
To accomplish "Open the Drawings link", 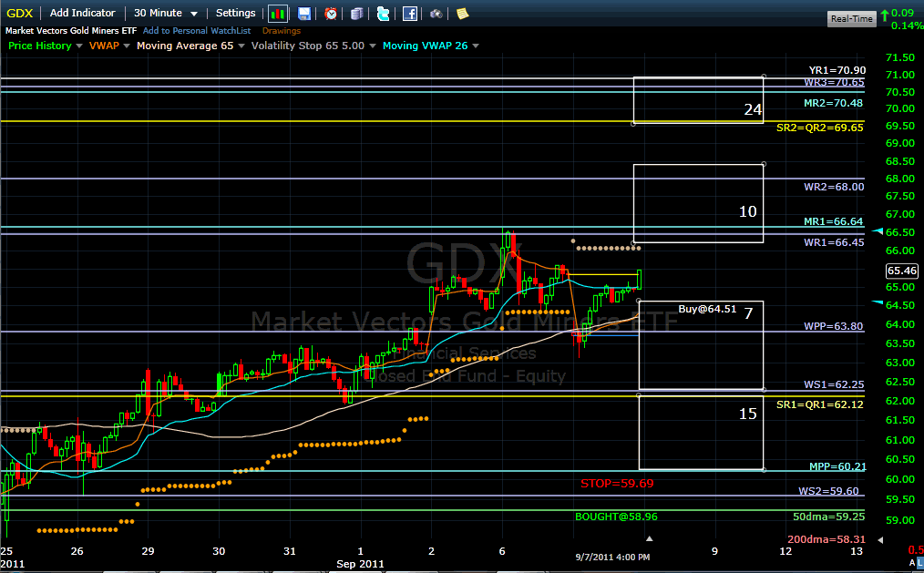I will coord(281,31).
